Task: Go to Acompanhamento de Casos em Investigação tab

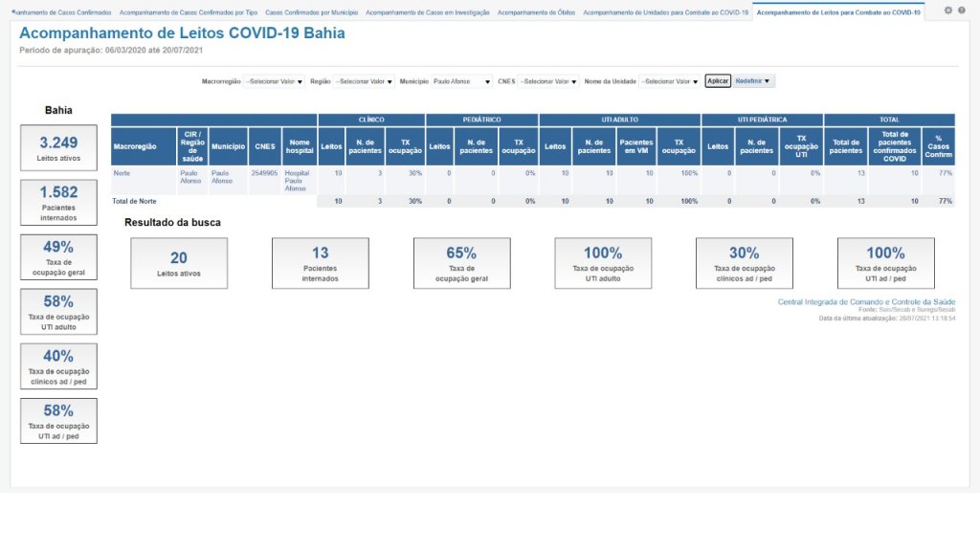Action: click(428, 12)
